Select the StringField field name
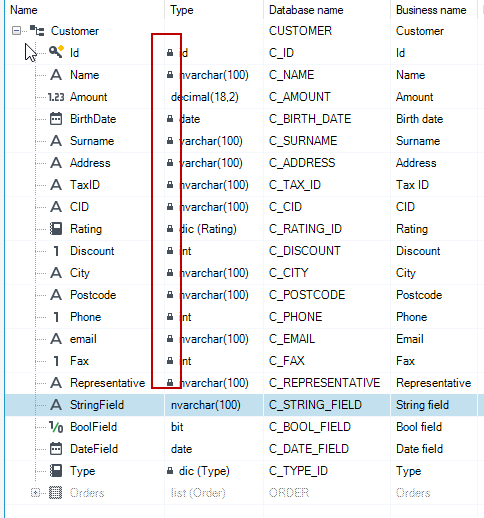 (x=97, y=405)
